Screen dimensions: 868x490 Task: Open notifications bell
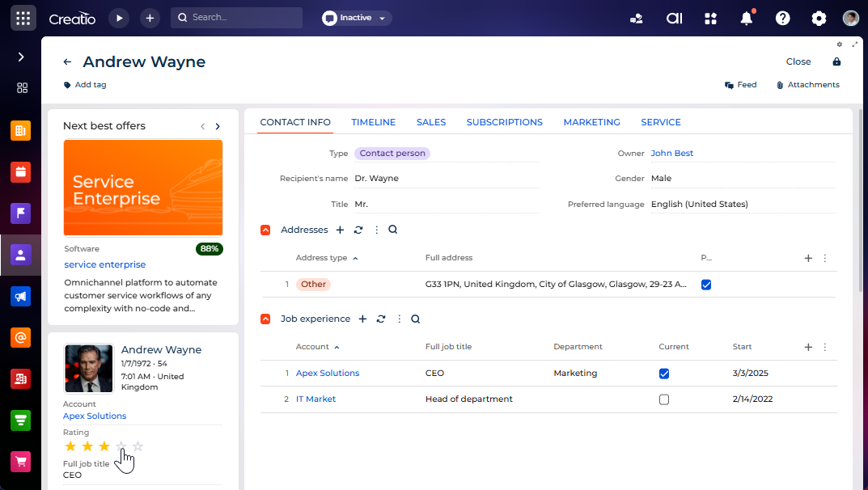747,19
